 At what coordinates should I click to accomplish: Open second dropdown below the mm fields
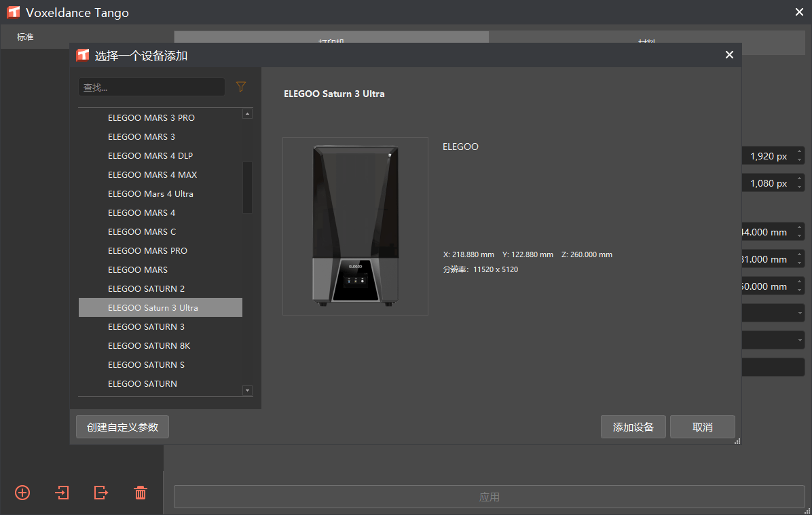coord(773,340)
